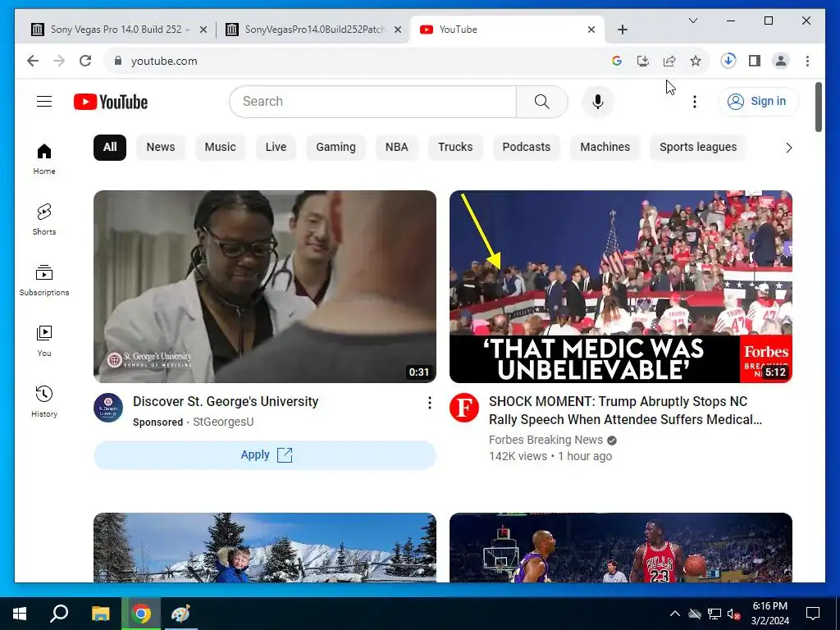Select the Trucks category chip
This screenshot has width=840, height=630.
[x=455, y=148]
